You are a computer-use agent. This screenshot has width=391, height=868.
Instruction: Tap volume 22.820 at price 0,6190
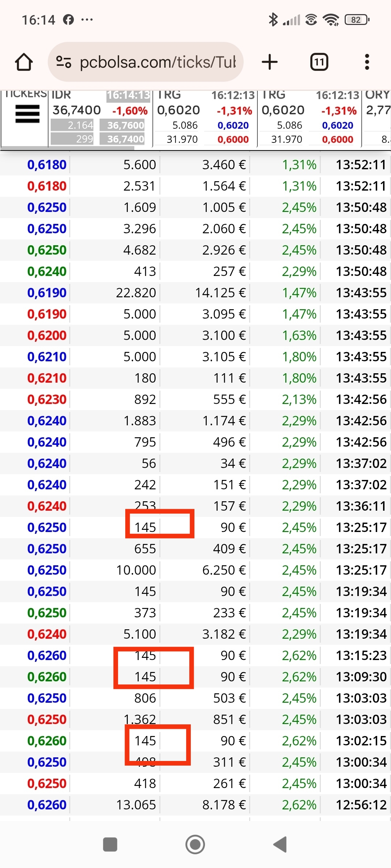coord(136,293)
